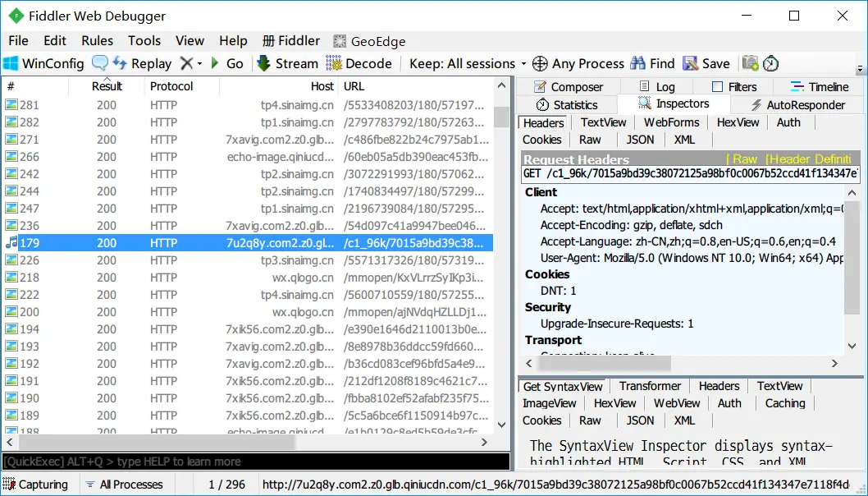The image size is (868, 496).
Task: Open the View menu
Action: (190, 41)
